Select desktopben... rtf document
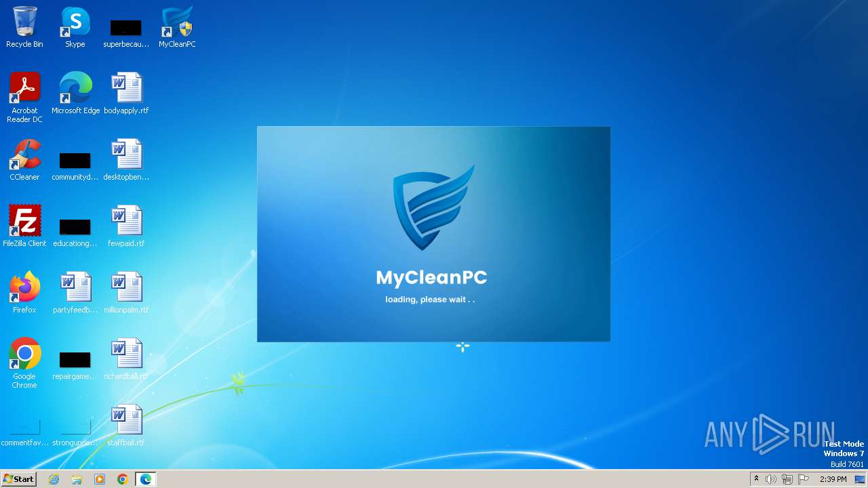 tap(126, 160)
